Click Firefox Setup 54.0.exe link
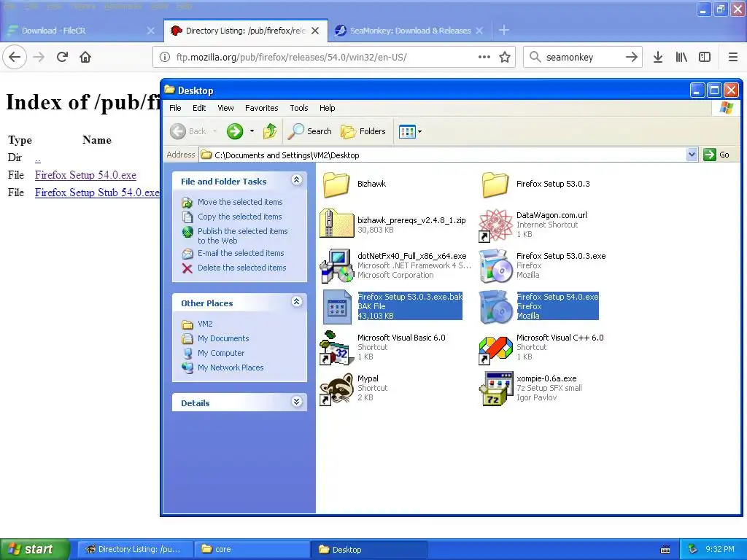747x560 pixels. [x=86, y=175]
